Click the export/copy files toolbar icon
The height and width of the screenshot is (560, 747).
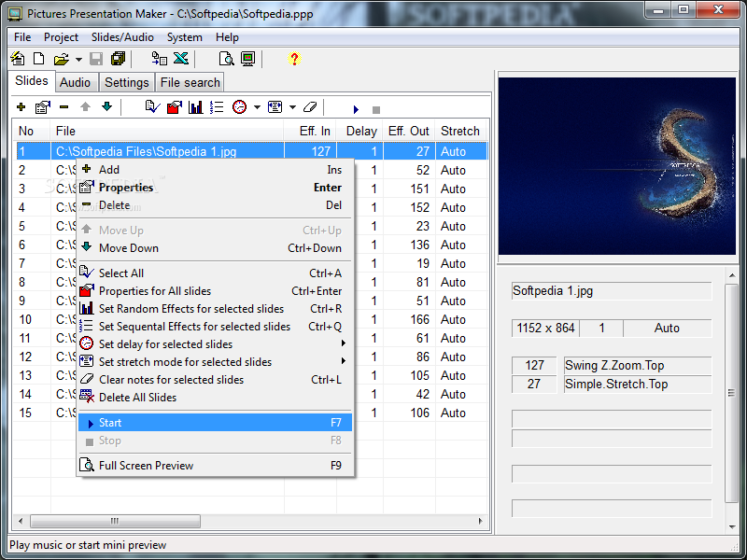(x=159, y=59)
